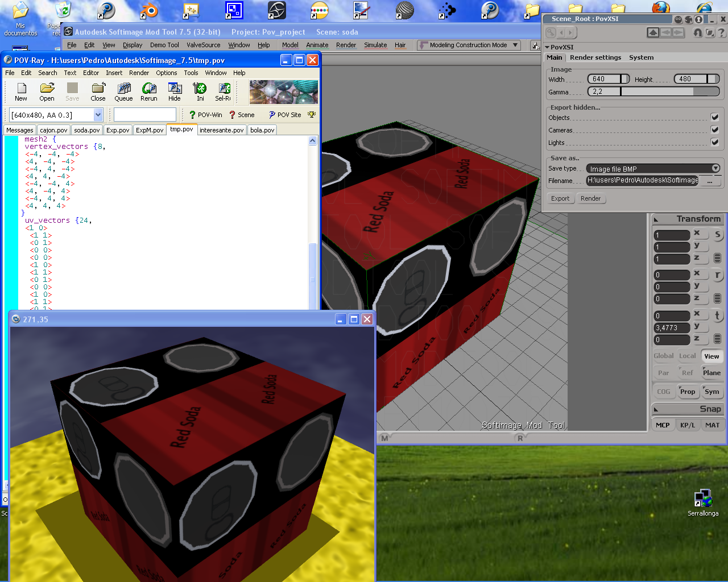This screenshot has width=728, height=582.
Task: Toggle Export hidden Lights checkbox
Action: [714, 142]
